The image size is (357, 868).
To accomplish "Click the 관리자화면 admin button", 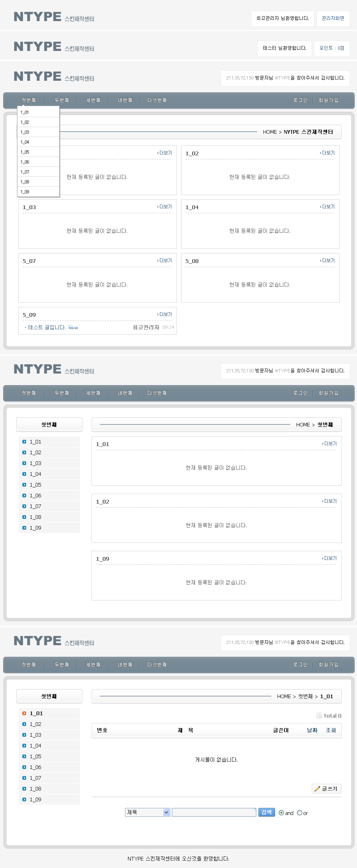I will [x=333, y=19].
